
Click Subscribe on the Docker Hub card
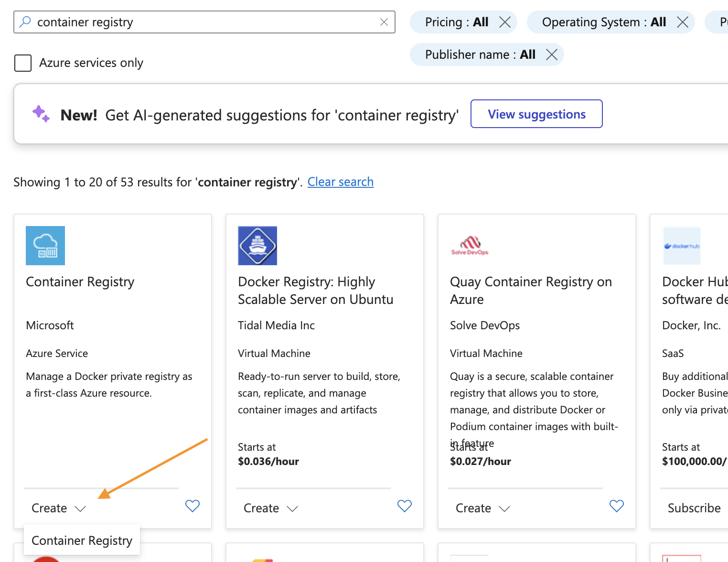(694, 508)
